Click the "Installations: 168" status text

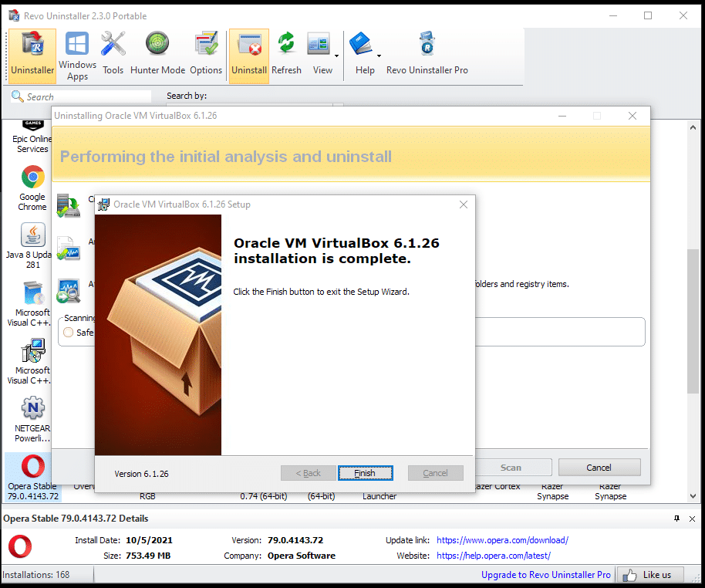tap(36, 575)
